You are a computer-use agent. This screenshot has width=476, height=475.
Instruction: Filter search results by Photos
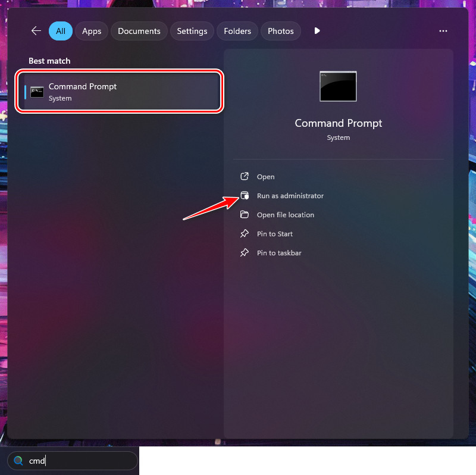pyautogui.click(x=280, y=31)
